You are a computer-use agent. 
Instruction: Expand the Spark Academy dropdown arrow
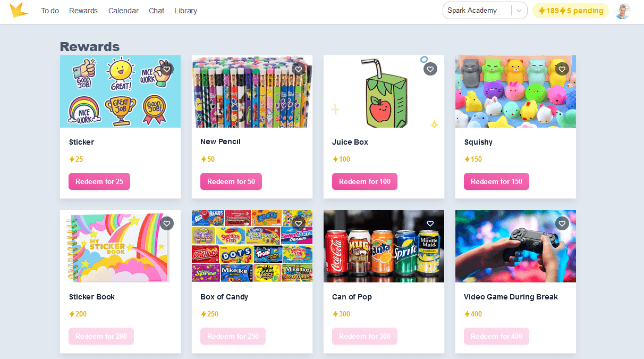(x=519, y=11)
